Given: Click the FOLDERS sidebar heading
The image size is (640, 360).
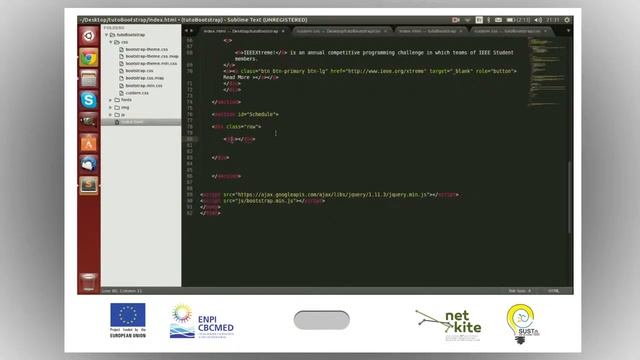Looking at the screenshot, I should click(114, 28).
